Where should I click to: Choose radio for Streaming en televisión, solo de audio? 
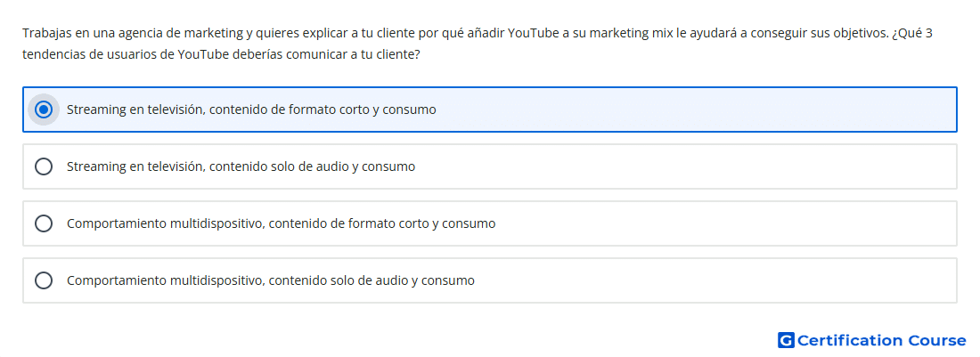pos(44,166)
